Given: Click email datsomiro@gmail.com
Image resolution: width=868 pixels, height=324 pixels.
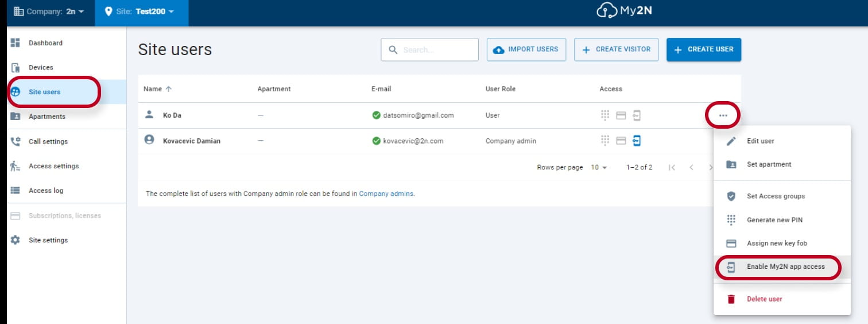Looking at the screenshot, I should (418, 115).
